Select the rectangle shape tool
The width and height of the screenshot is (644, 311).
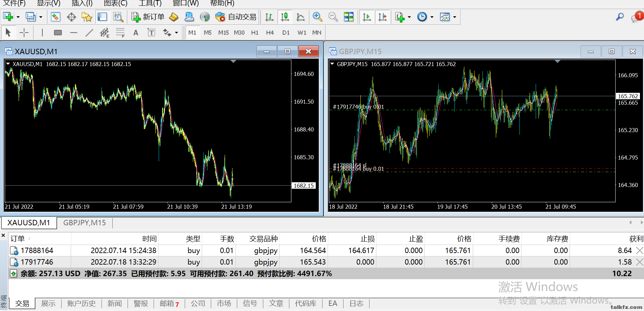click(58, 33)
